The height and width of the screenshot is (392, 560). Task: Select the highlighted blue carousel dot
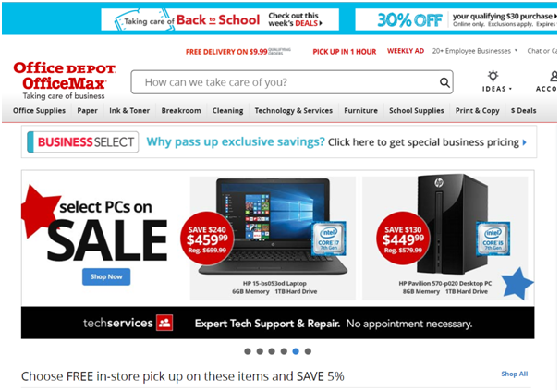(296, 351)
